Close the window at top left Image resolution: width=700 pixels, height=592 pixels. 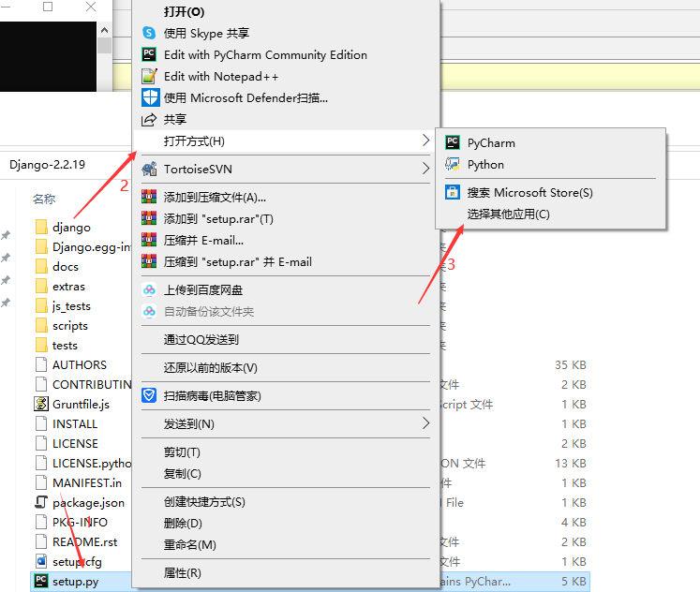point(91,7)
